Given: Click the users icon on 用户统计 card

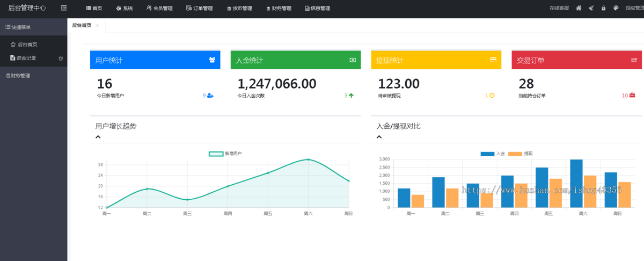Looking at the screenshot, I should click(212, 60).
